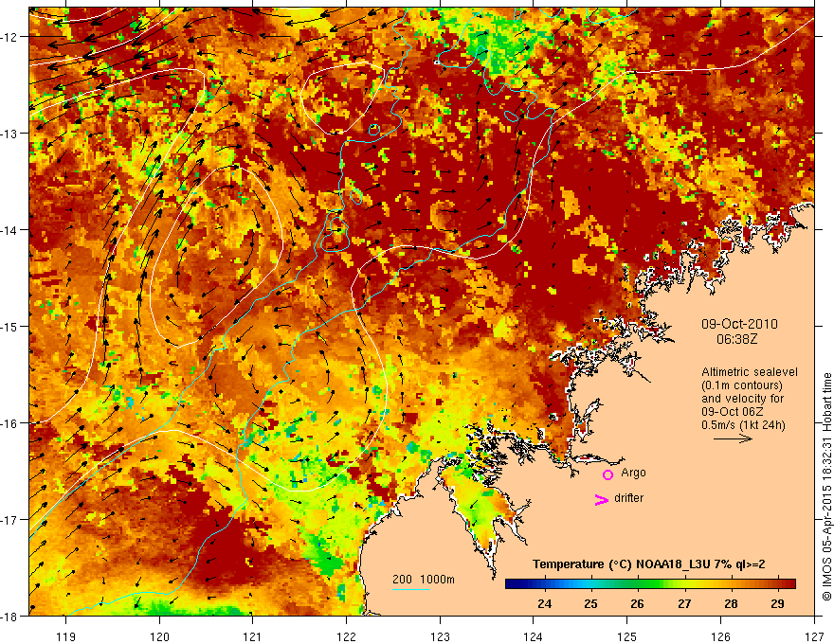
Task: Click colorbar tick label '25'
Action: point(590,604)
